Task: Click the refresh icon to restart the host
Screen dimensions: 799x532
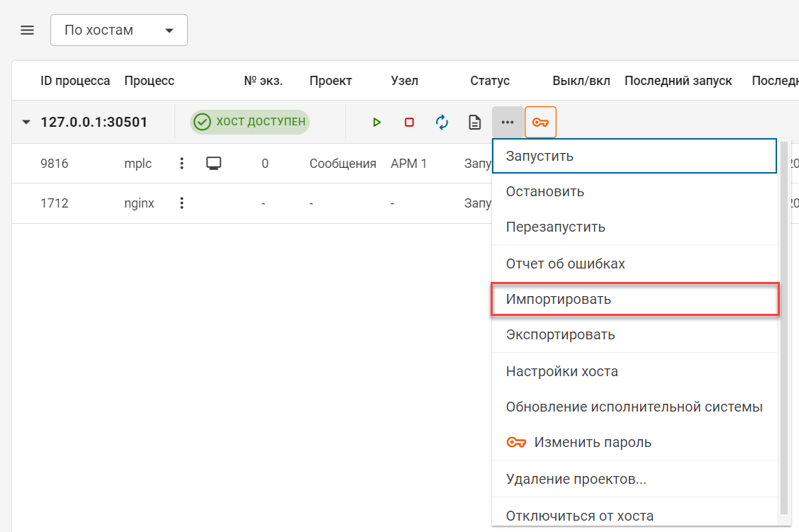Action: [441, 122]
